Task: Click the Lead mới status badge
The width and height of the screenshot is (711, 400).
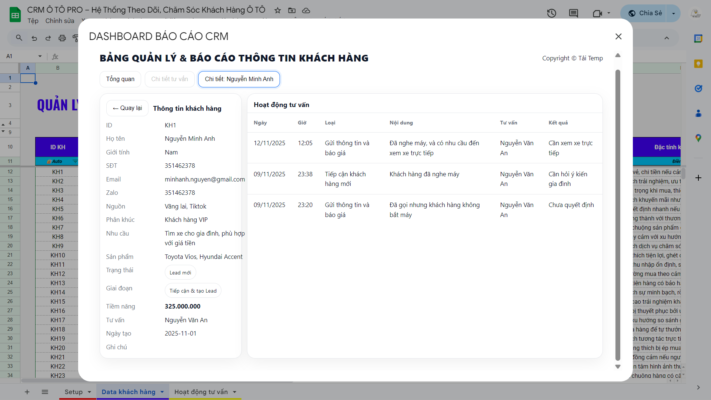Action: click(180, 272)
